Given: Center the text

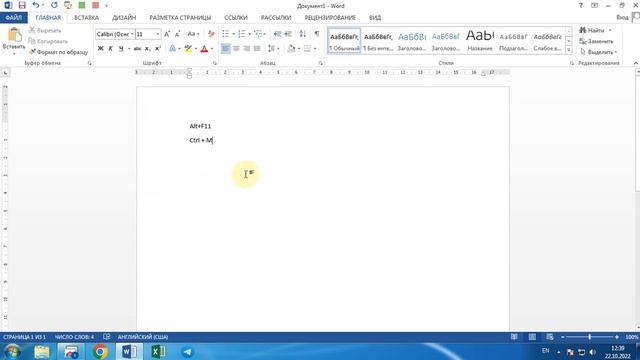Looking at the screenshot, I should (x=236, y=49).
